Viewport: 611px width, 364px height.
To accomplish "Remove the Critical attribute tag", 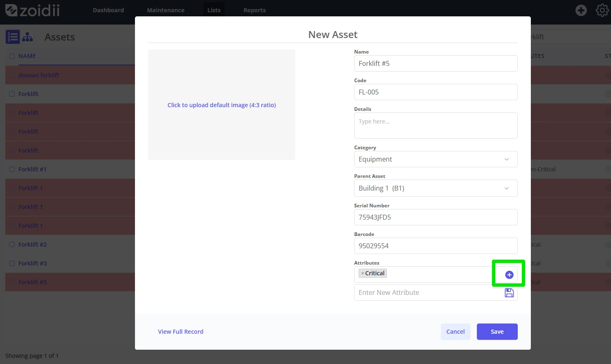I will click(x=362, y=273).
